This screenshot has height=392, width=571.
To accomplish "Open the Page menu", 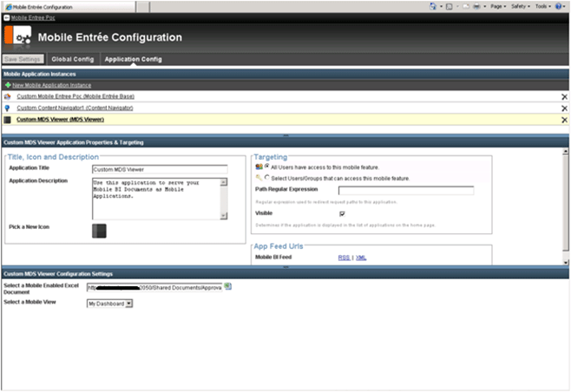I will pos(498,7).
